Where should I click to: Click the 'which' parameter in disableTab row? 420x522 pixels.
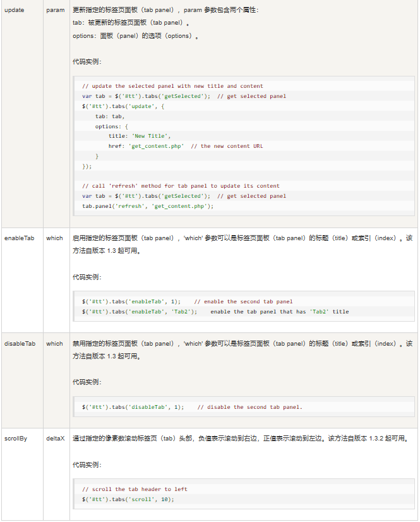point(54,344)
